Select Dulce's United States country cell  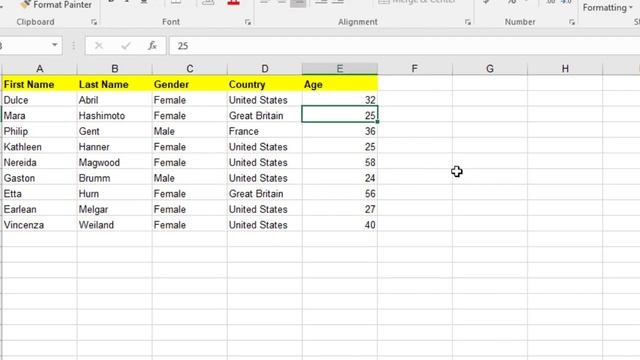click(265, 100)
